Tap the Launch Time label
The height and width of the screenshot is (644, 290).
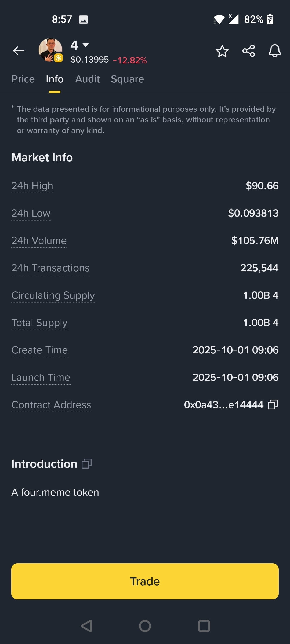coord(41,377)
